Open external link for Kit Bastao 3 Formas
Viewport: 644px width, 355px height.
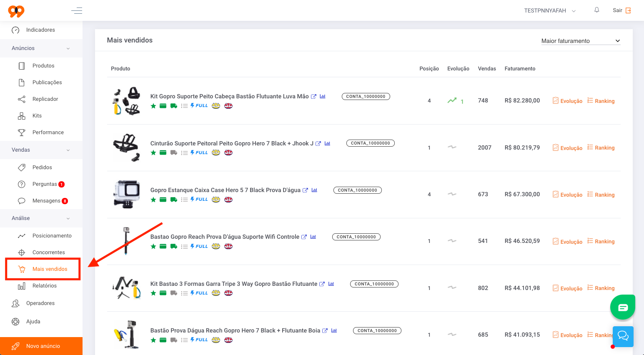322,284
